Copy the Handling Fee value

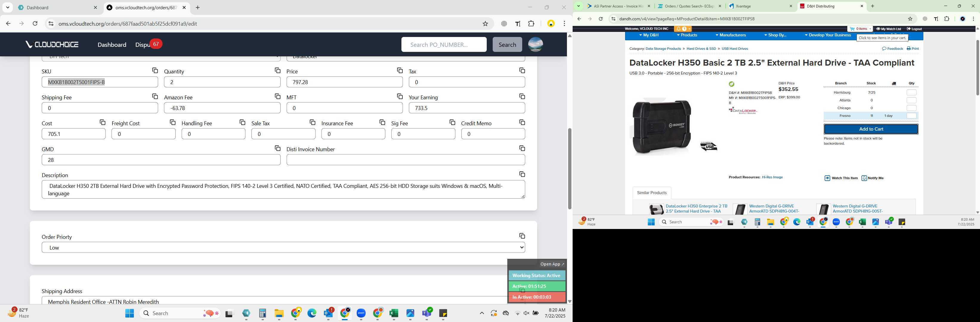(x=242, y=123)
